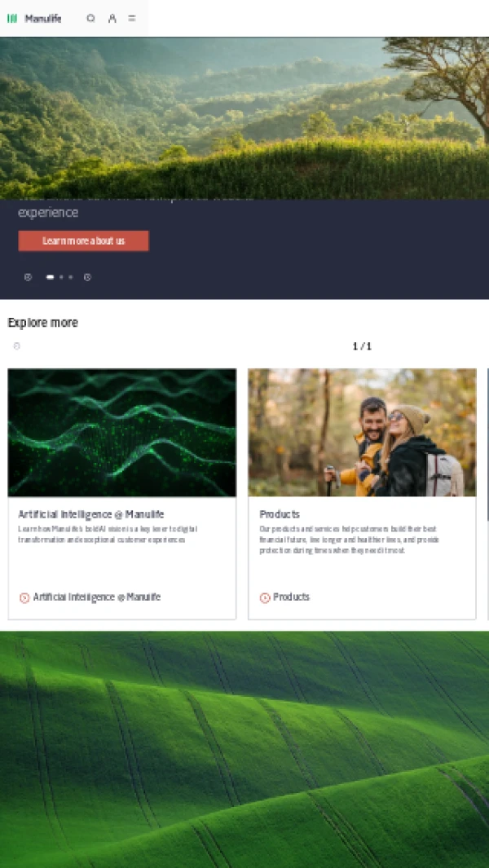
Task: Click the Products card heading
Action: click(280, 514)
